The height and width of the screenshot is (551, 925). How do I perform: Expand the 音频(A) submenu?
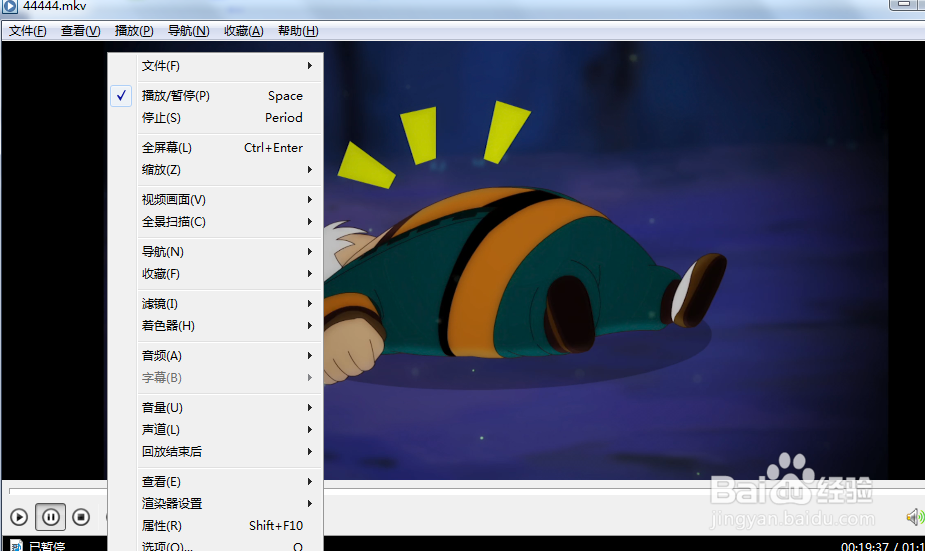(x=216, y=356)
